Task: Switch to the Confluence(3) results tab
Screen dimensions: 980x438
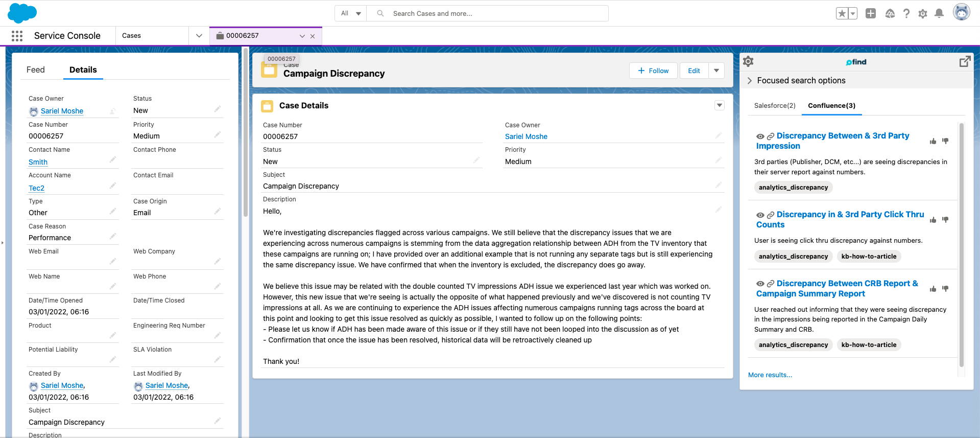Action: click(831, 106)
